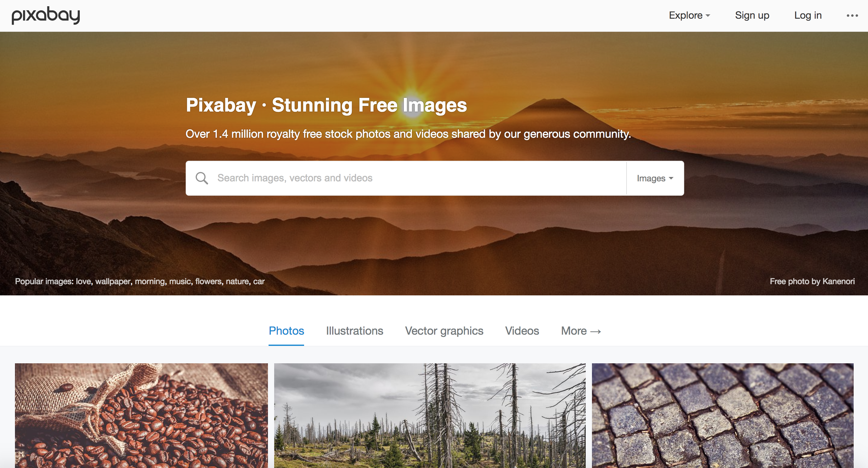Switch to the Photos tab

(x=286, y=331)
